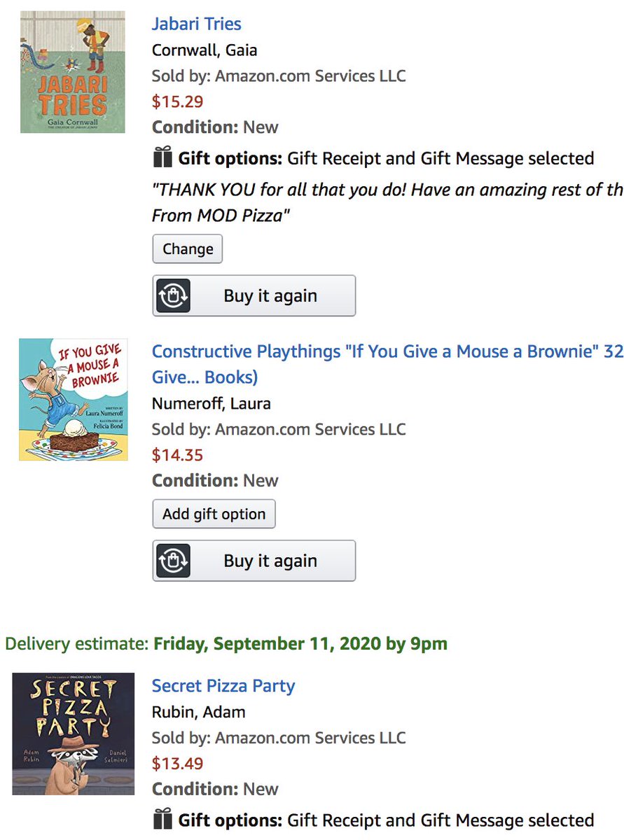Click Buy it again label for Jabari Tries
Screen dimensions: 624x840
click(270, 295)
